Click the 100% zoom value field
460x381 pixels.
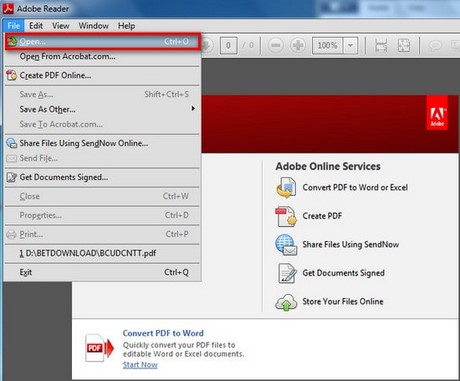pyautogui.click(x=328, y=45)
